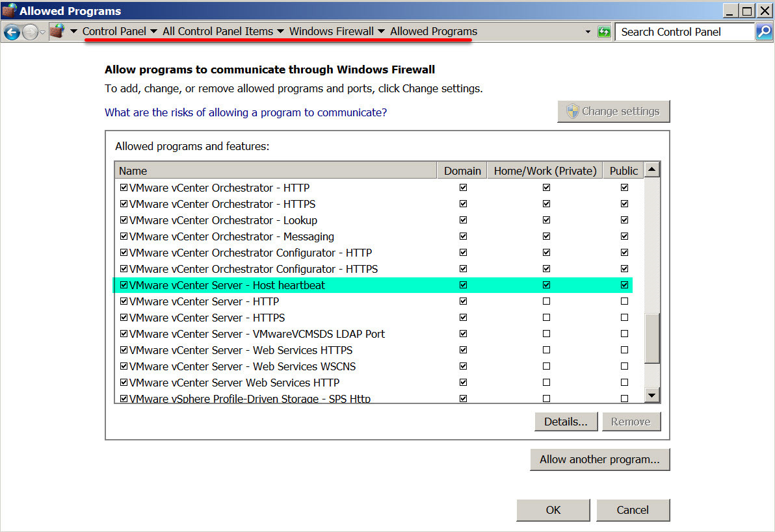Toggle the Orchestrator - Lookup Domain checkbox
The image size is (775, 532).
tap(463, 220)
